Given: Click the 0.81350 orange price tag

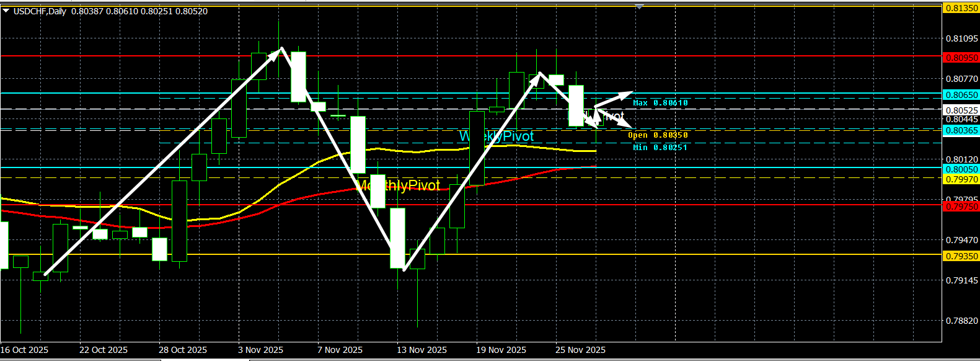Looking at the screenshot, I should (961, 8).
